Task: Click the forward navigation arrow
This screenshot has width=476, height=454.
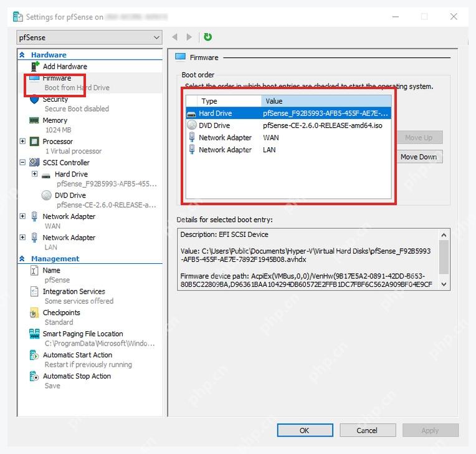Action: coord(189,37)
